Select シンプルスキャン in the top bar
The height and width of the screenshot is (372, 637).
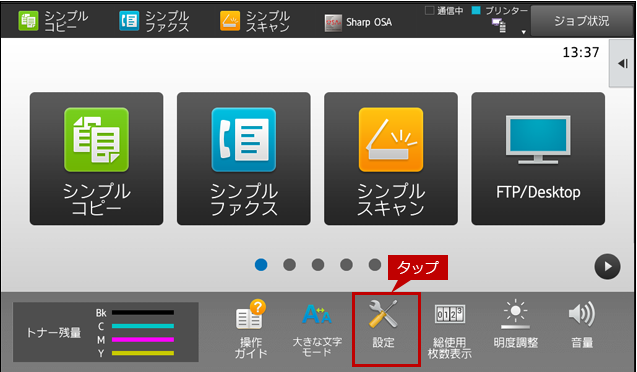[255, 21]
